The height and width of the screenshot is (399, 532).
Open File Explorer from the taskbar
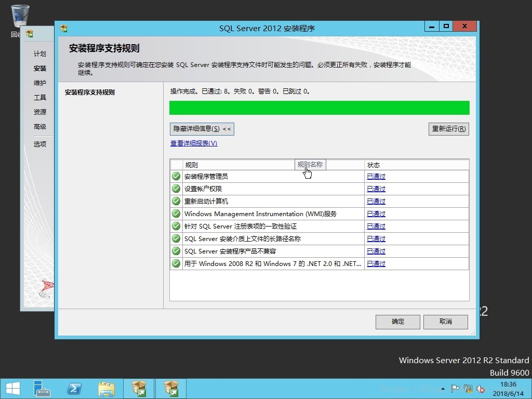coord(107,389)
